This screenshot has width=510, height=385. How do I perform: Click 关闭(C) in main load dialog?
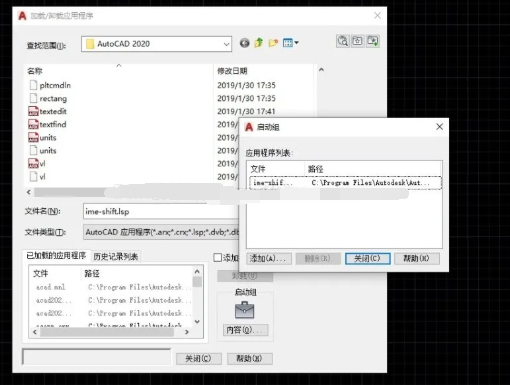pyautogui.click(x=199, y=359)
